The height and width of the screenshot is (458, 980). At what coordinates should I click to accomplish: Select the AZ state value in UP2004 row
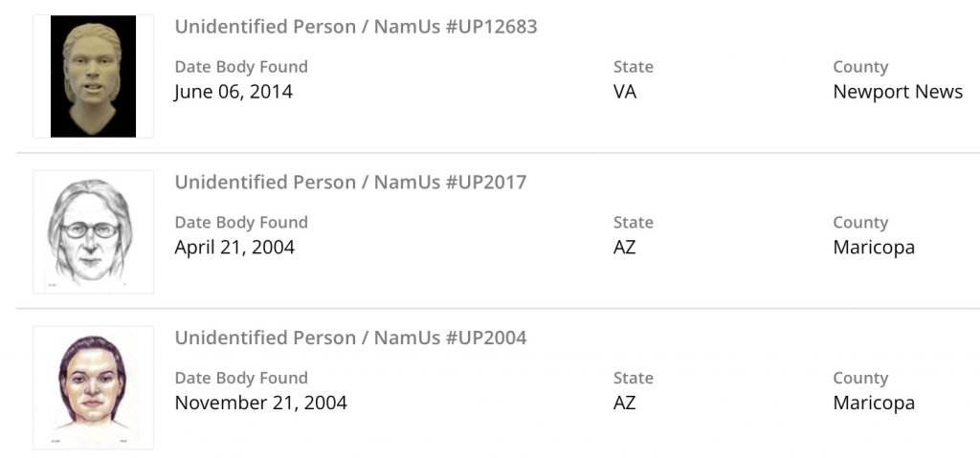click(x=625, y=403)
